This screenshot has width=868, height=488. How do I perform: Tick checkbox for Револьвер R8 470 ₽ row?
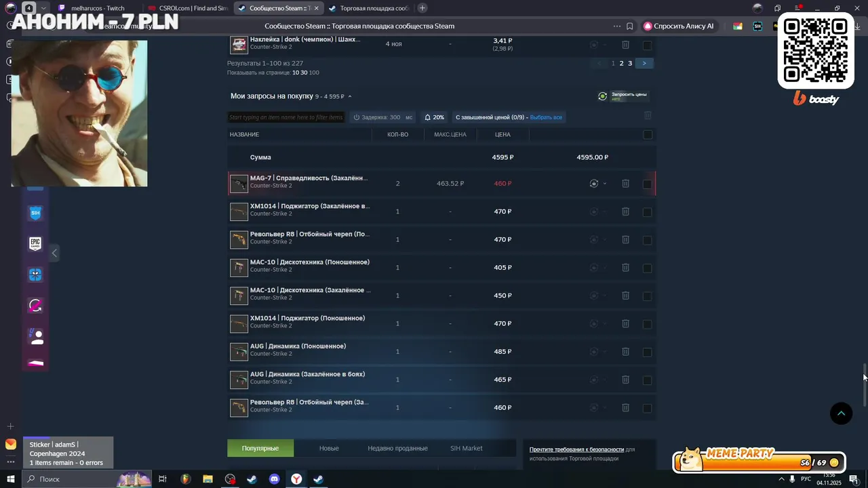tap(648, 240)
